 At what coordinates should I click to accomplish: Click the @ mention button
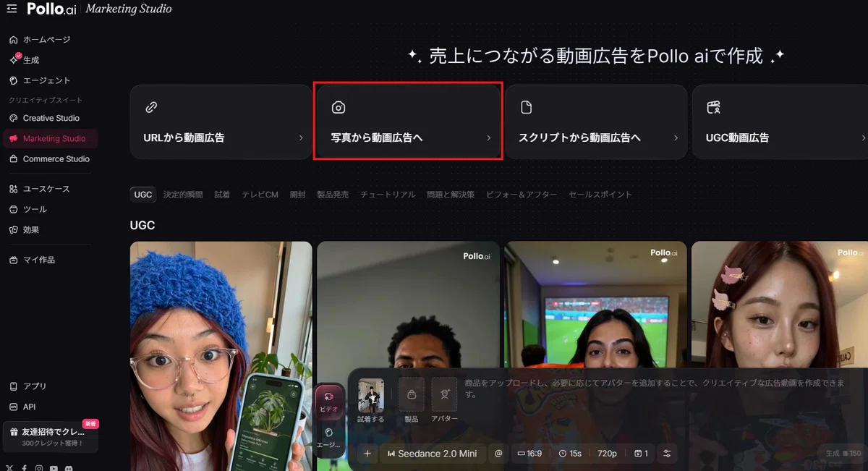[x=498, y=454]
